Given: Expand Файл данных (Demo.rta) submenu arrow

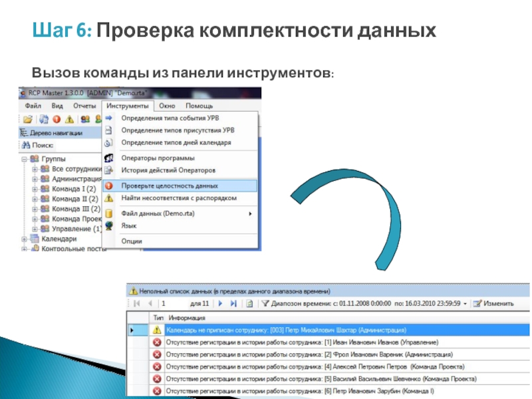Looking at the screenshot, I should pos(251,213).
